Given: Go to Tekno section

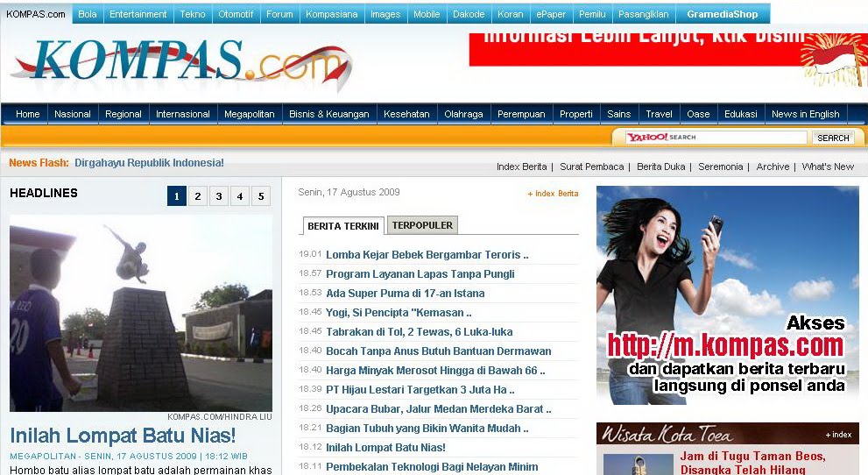Looking at the screenshot, I should click(x=193, y=14).
